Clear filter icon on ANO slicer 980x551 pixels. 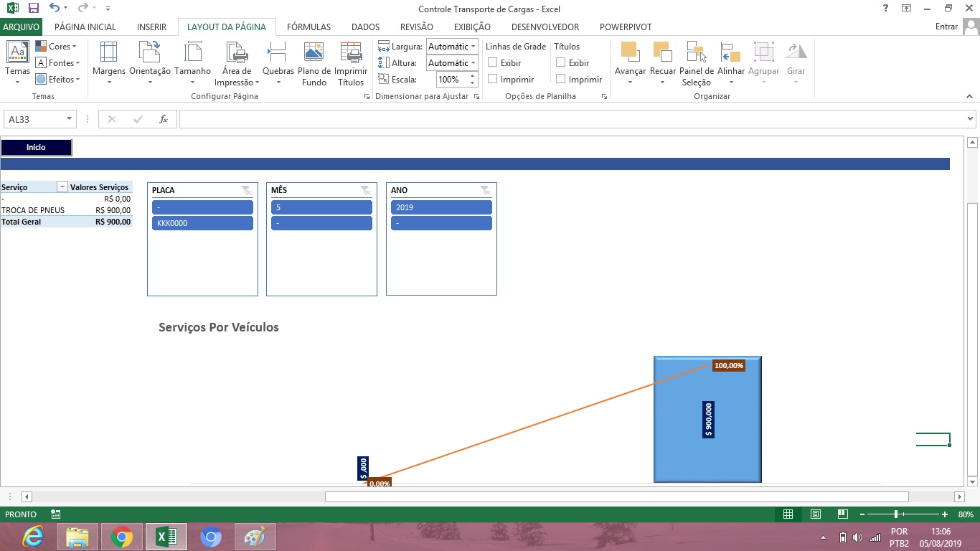pos(486,190)
